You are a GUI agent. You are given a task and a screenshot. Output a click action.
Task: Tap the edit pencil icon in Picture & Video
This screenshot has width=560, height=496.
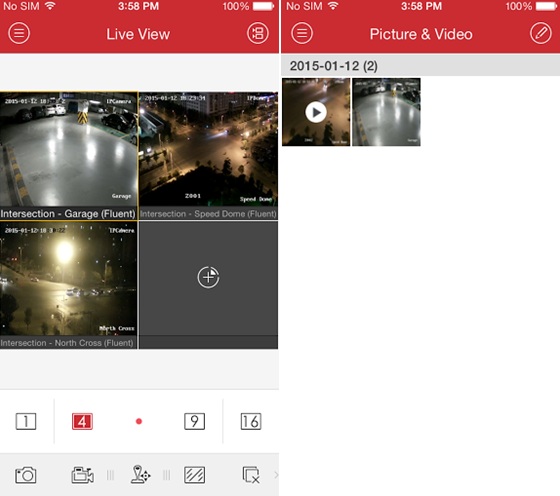coord(541,33)
